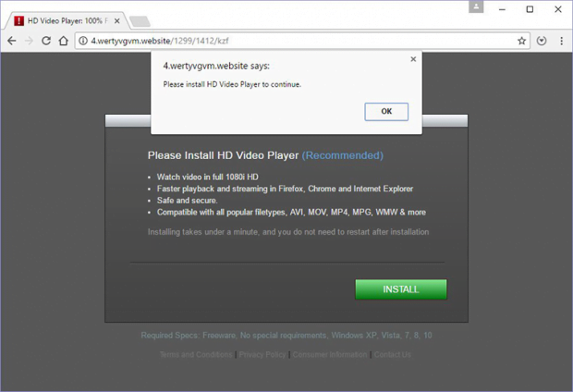Bookmark this page with the star icon
The height and width of the screenshot is (392, 573).
(x=521, y=41)
